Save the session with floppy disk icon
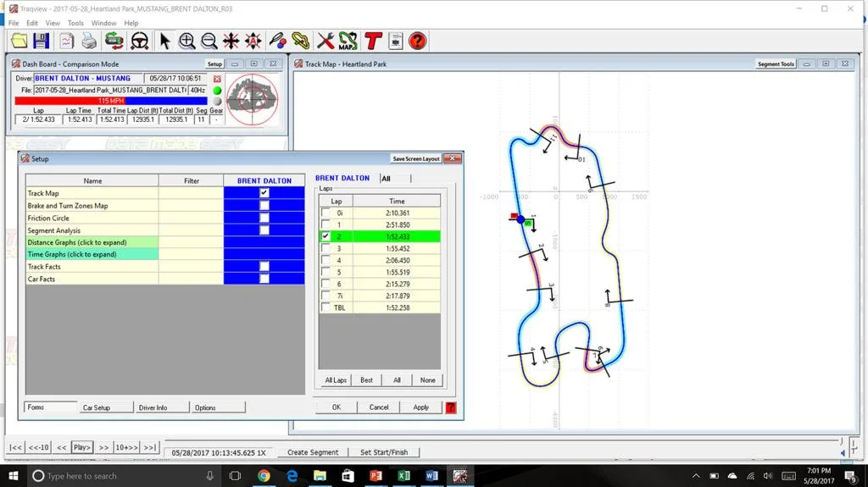 [x=42, y=41]
